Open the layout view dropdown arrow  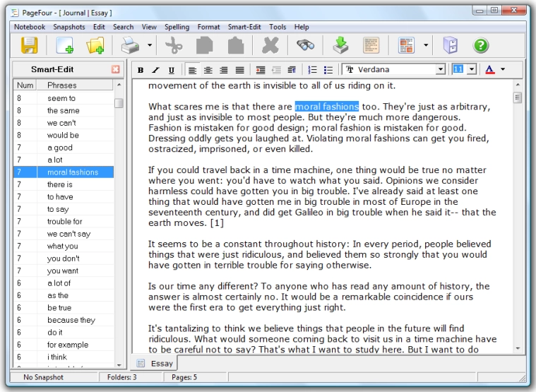tap(426, 45)
